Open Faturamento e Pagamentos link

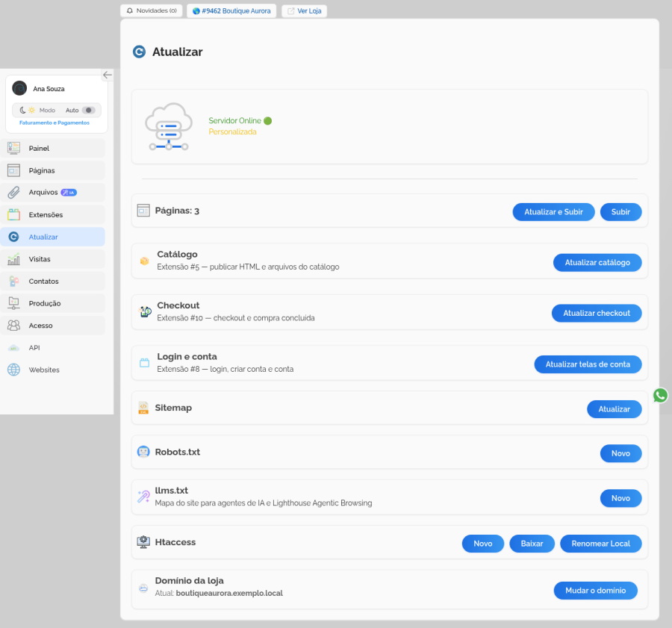tap(55, 122)
